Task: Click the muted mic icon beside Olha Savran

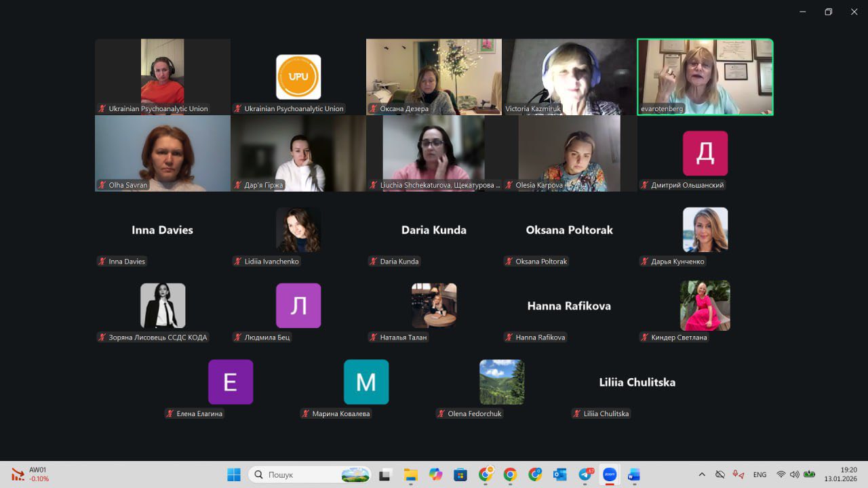Action: (102, 185)
